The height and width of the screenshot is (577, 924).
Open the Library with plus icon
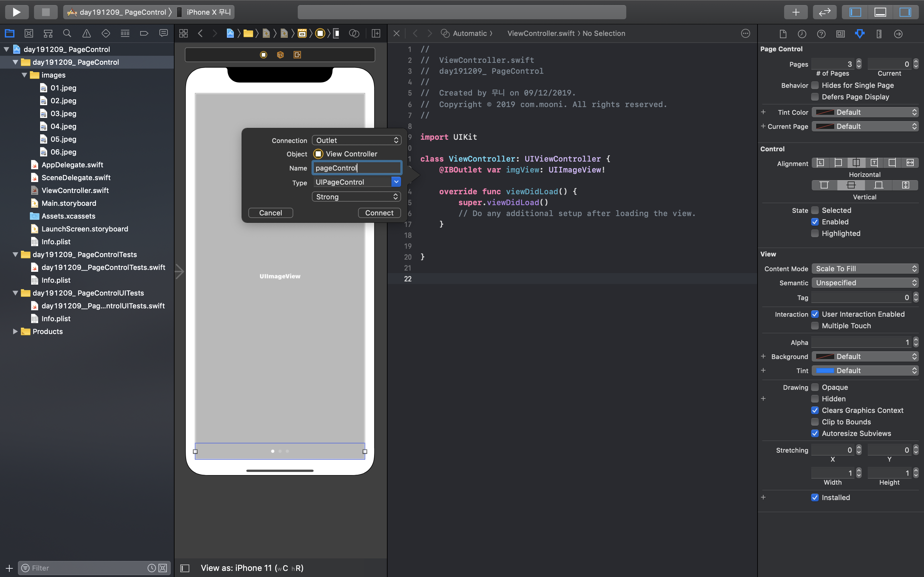click(795, 12)
